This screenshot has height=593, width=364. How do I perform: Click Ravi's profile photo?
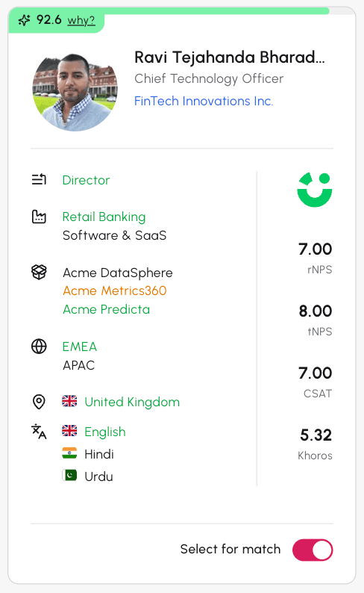(x=75, y=93)
